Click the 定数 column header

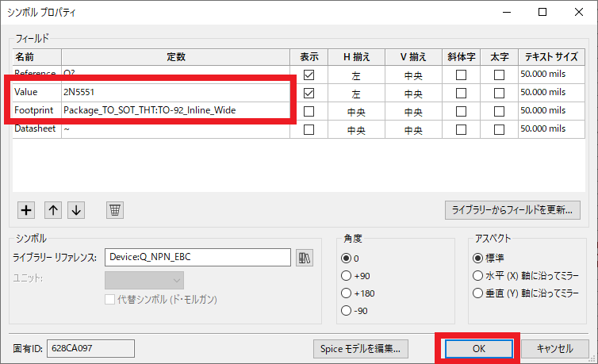[x=175, y=57]
